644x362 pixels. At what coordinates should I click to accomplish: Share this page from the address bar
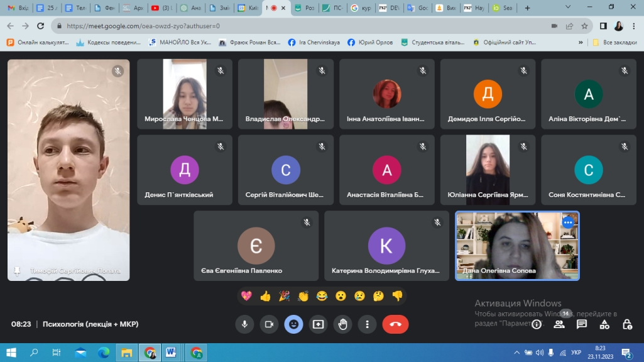[569, 26]
